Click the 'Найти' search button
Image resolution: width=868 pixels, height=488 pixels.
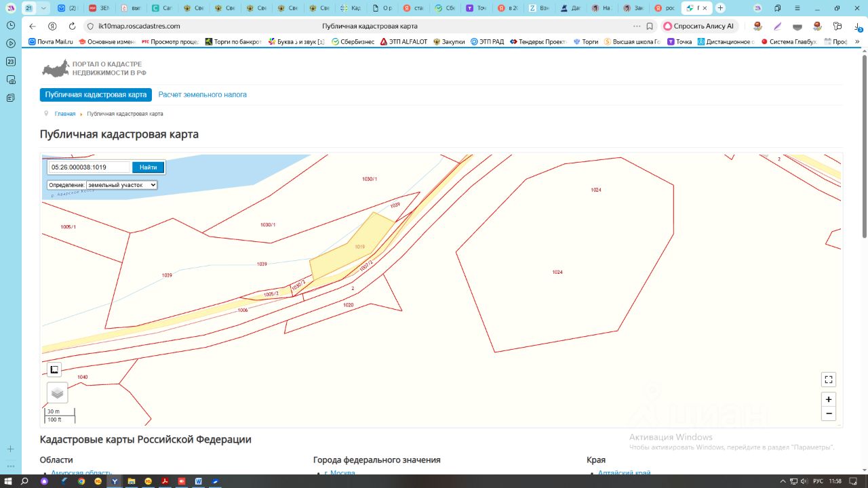[x=149, y=167]
